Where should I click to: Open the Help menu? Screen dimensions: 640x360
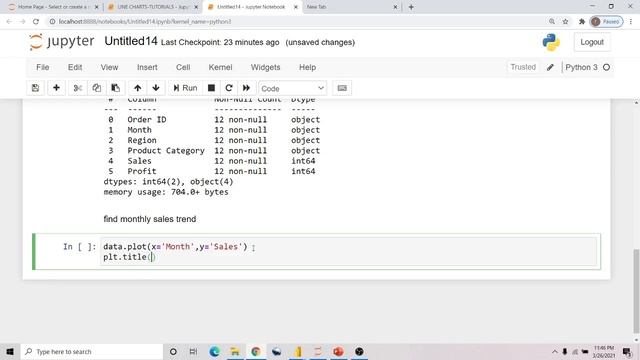click(307, 67)
